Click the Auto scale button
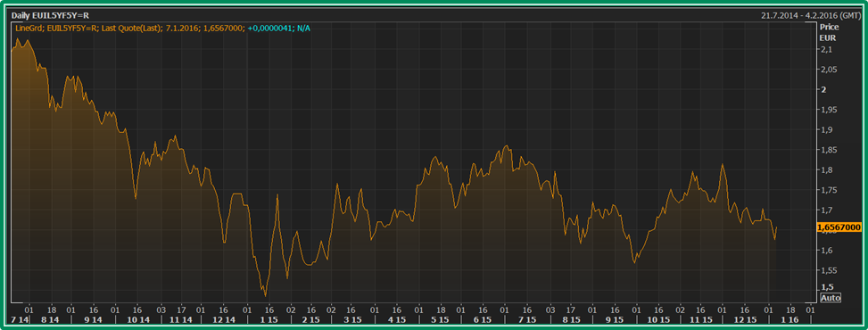 (831, 298)
